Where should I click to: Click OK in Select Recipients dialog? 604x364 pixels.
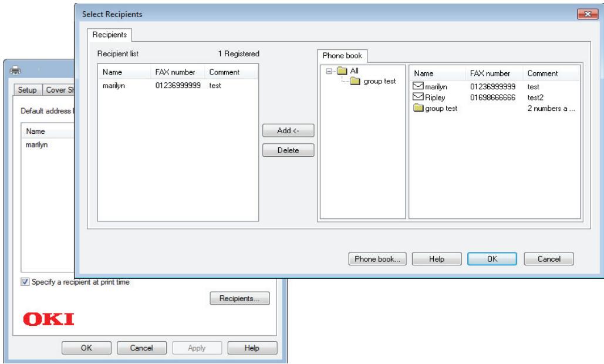[x=492, y=258]
